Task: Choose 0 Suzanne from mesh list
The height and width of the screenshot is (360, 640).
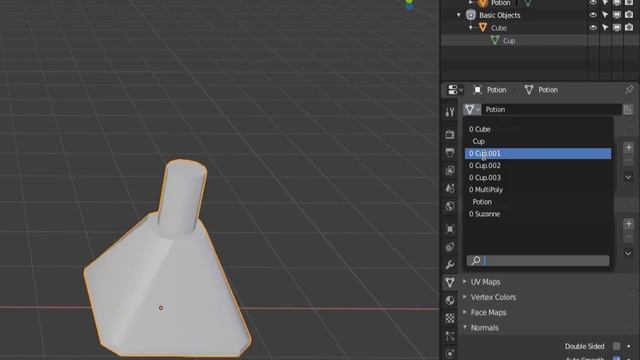Action: click(x=538, y=214)
